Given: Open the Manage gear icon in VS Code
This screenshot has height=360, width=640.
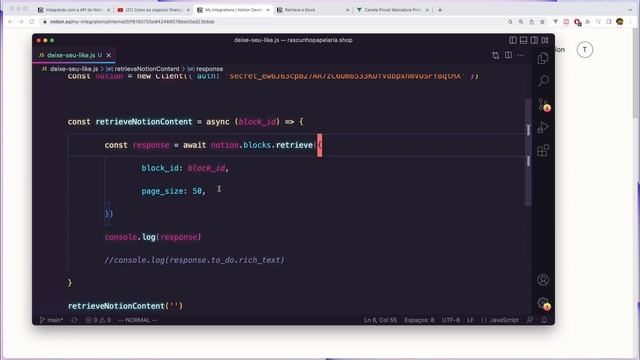Looking at the screenshot, I should point(544,303).
